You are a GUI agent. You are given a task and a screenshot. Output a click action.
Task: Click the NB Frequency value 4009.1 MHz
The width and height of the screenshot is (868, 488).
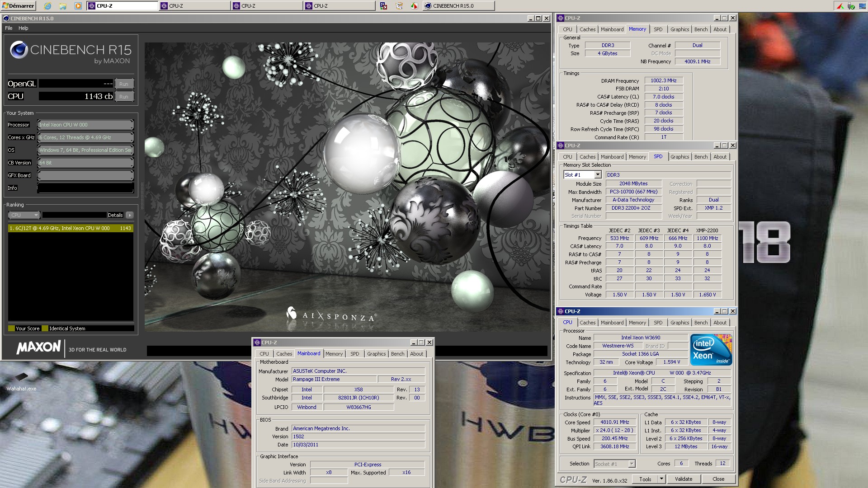[697, 61]
